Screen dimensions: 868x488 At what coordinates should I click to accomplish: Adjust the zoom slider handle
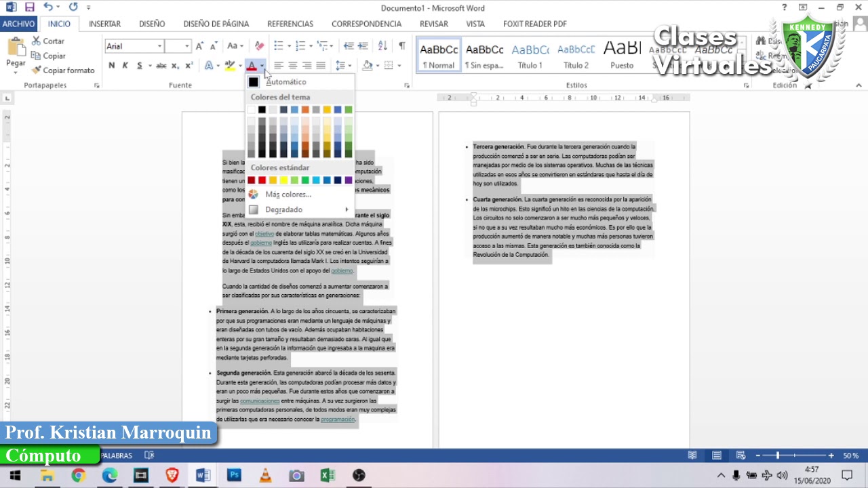coord(777,455)
